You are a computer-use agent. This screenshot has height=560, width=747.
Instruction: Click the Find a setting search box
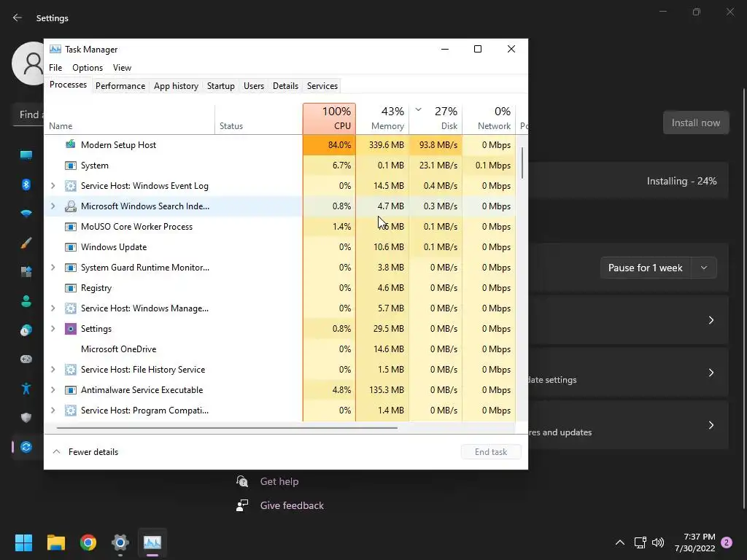click(x=28, y=114)
